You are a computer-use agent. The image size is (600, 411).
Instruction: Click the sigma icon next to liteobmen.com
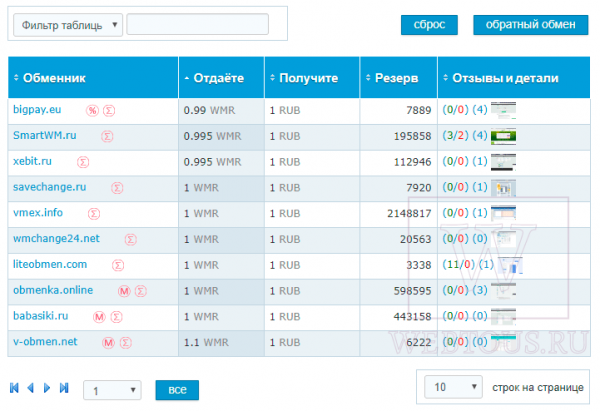(118, 265)
